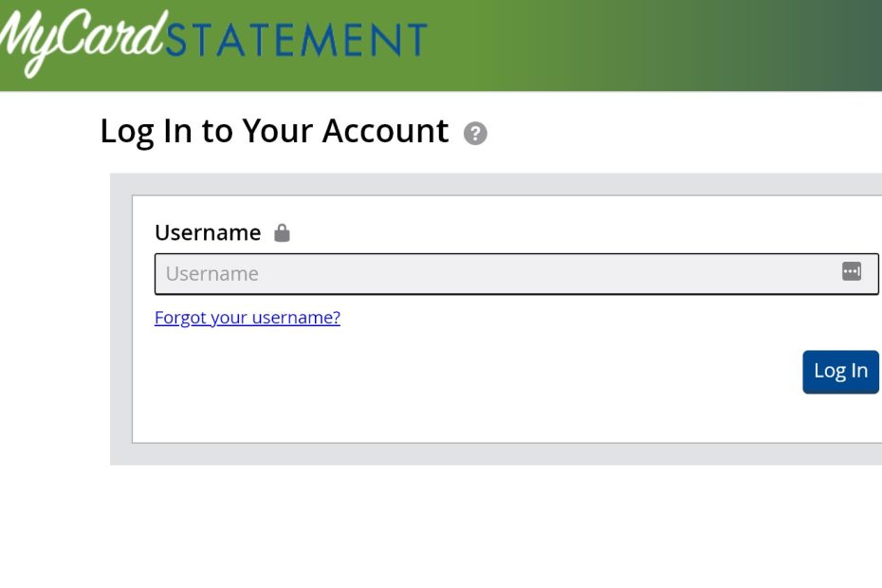Open the "Forgot your username?" link

pyautogui.click(x=247, y=318)
